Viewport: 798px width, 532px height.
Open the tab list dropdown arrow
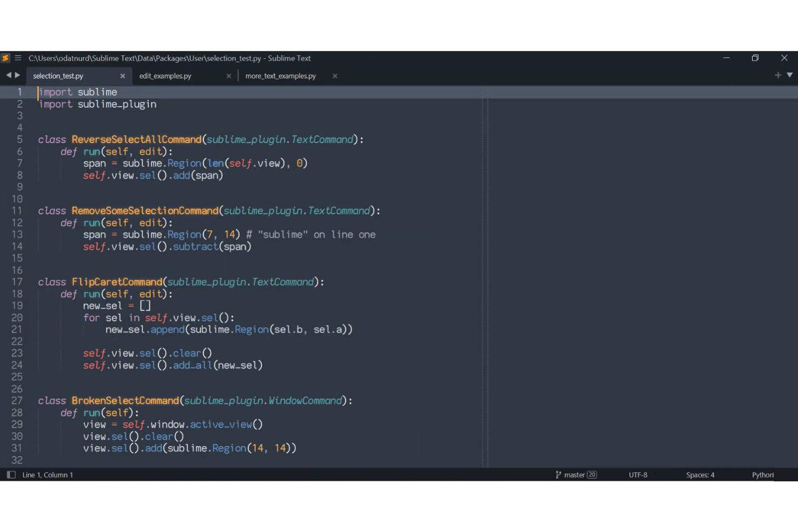point(789,75)
